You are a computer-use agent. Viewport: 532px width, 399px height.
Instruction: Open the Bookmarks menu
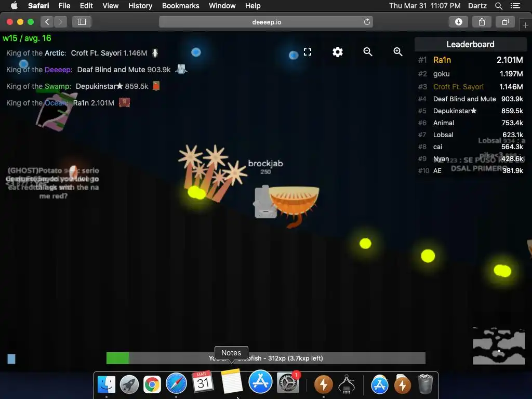click(x=180, y=6)
